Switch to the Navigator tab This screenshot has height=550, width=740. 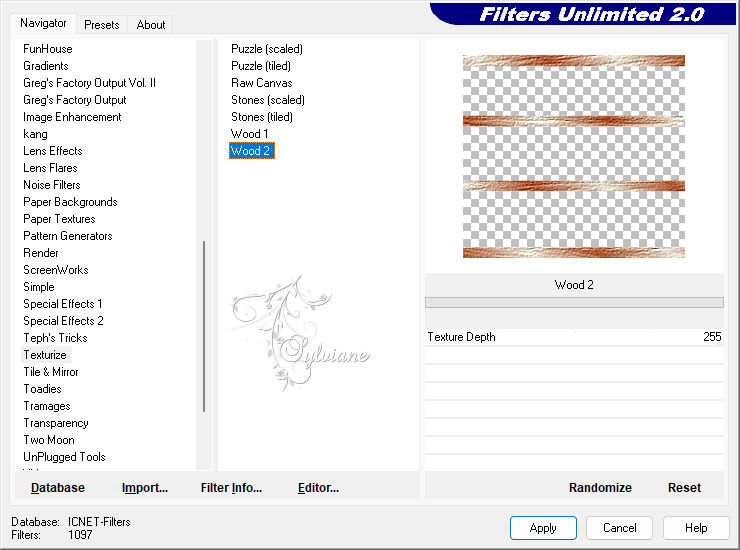click(43, 23)
